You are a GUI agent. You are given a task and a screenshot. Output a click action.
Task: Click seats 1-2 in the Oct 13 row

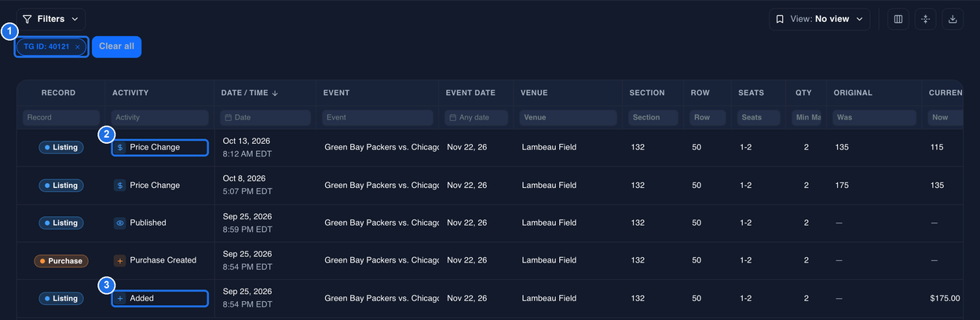click(x=745, y=147)
